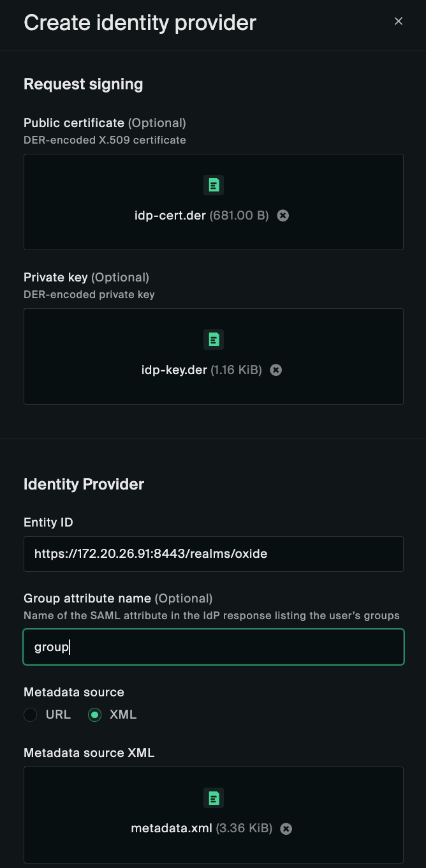Click the idp-key.der file name
Image resolution: width=426 pixels, height=868 pixels.
click(x=174, y=370)
